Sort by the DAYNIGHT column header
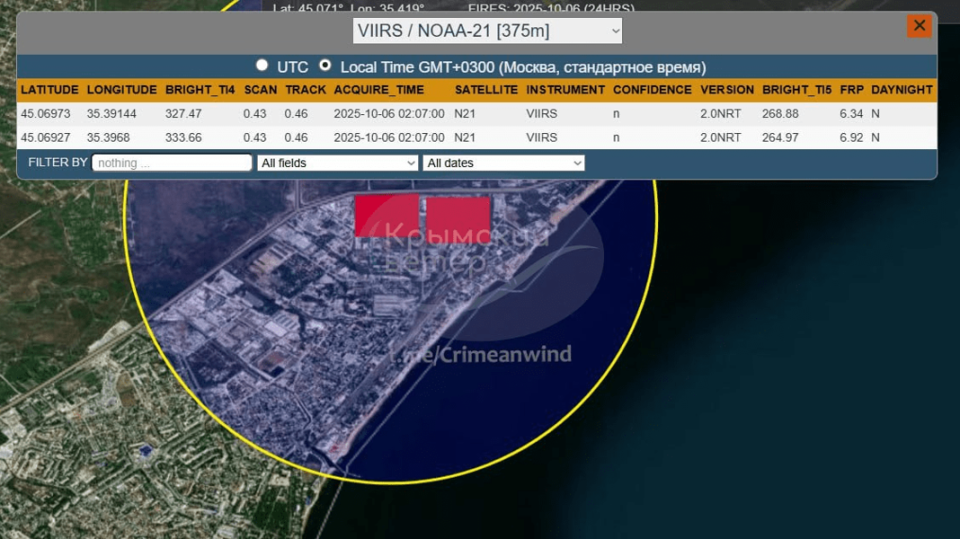This screenshot has width=960, height=539. (902, 90)
